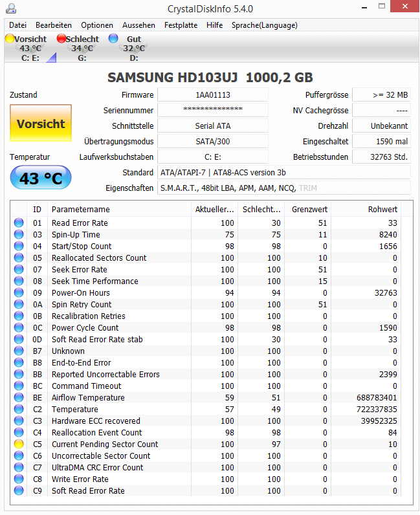Click the status icon for Reallocation Event Count
Screen dimensions: 420x515
tap(19, 433)
